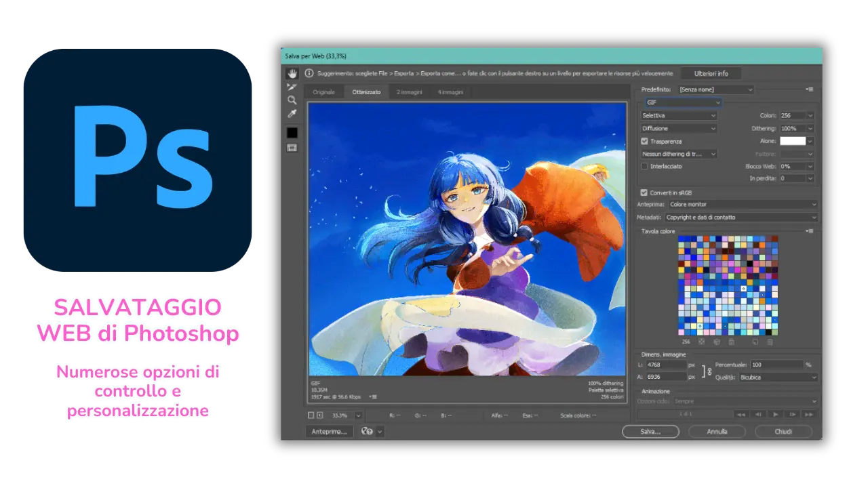
Task: Change the Qualità Bicubica dropdown
Action: pyautogui.click(x=777, y=377)
